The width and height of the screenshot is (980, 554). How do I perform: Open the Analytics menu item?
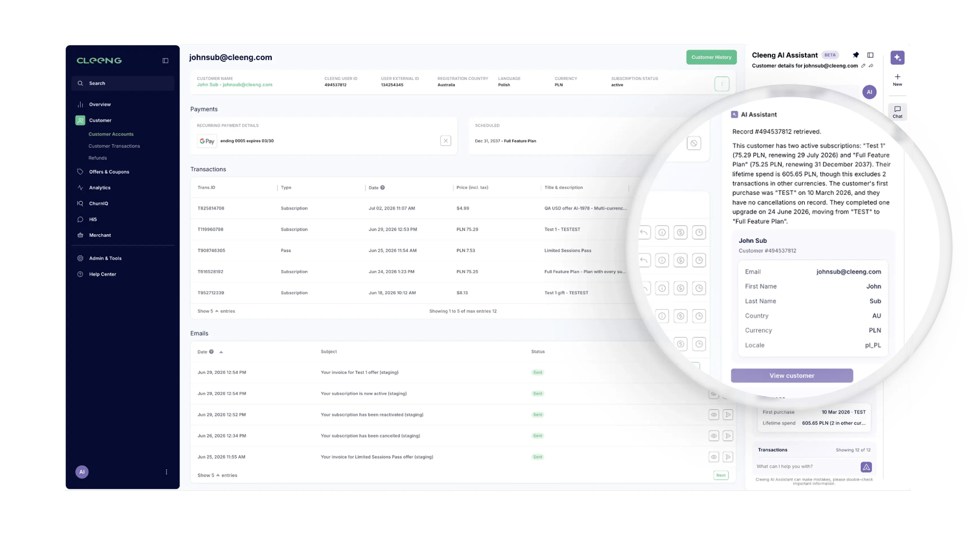(x=100, y=187)
